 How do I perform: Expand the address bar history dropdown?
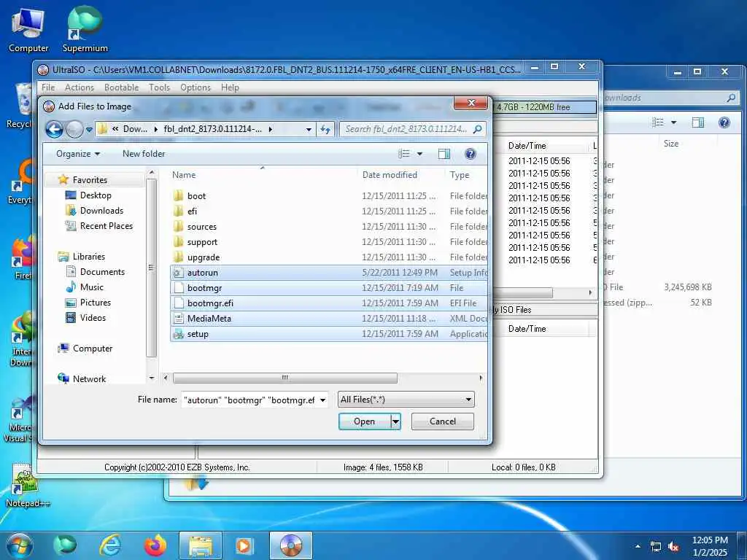coord(309,129)
